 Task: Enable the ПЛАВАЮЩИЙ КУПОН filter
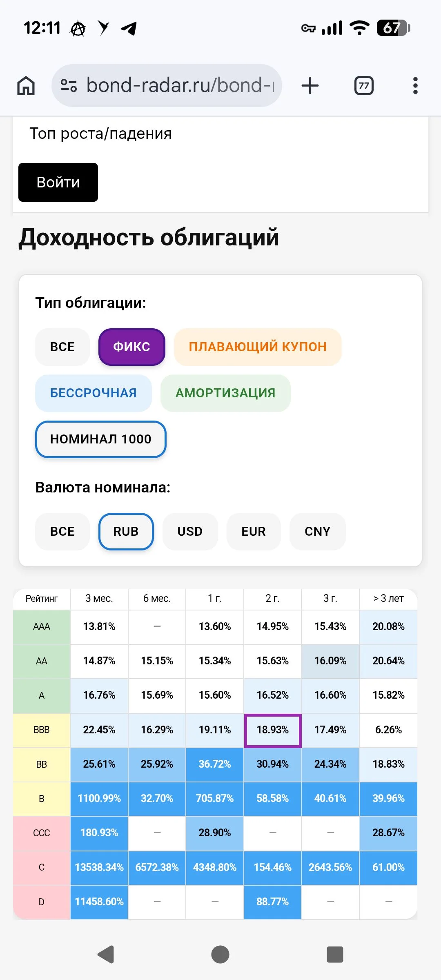(x=258, y=347)
